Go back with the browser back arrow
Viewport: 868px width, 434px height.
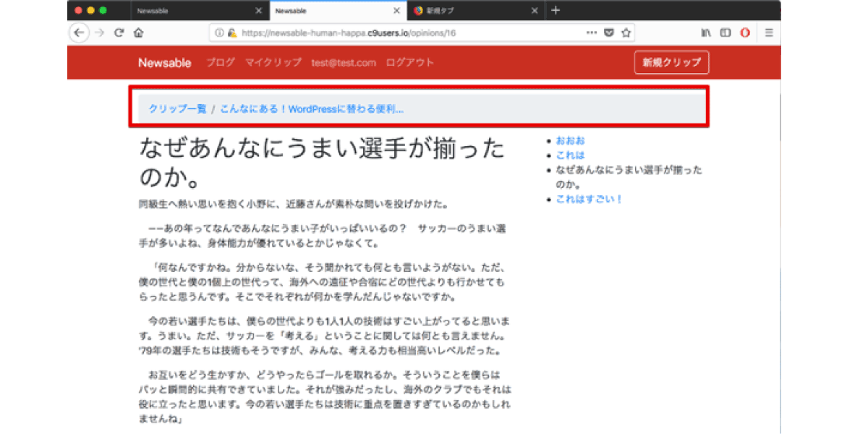click(x=79, y=33)
